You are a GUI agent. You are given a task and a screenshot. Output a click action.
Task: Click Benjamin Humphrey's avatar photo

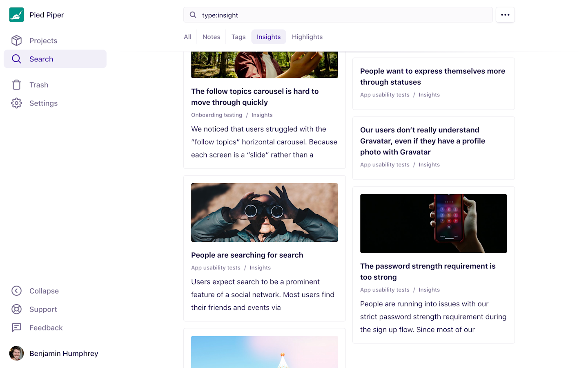[x=16, y=353]
